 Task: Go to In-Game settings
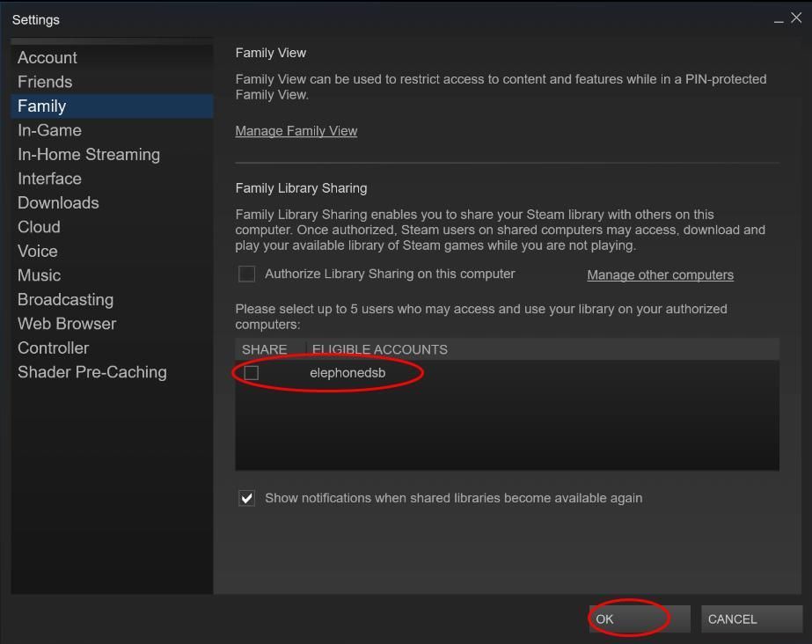[49, 130]
